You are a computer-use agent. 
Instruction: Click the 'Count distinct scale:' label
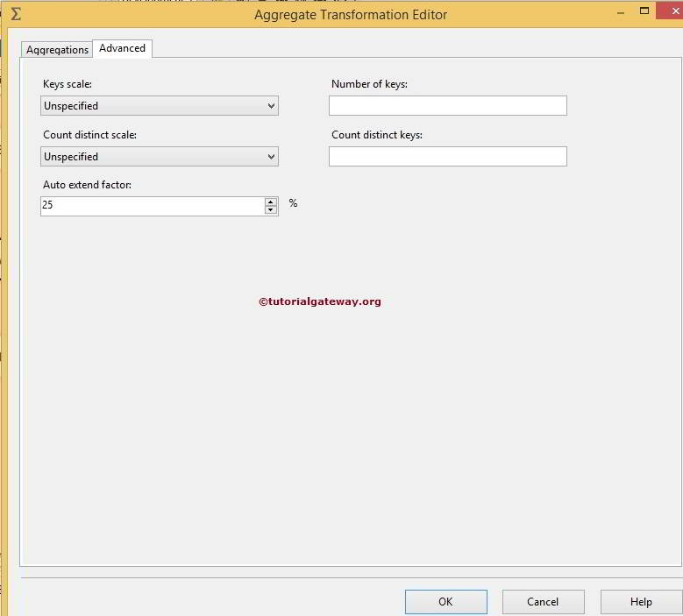pos(89,135)
